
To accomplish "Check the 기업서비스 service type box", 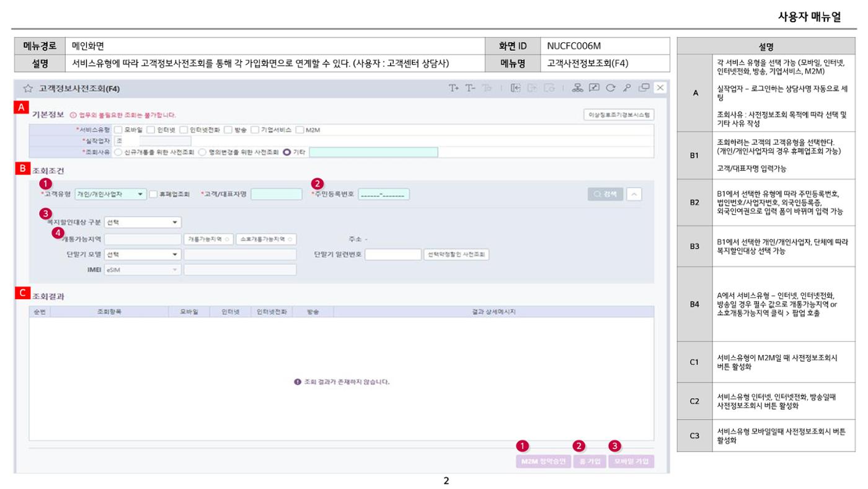I will 255,130.
